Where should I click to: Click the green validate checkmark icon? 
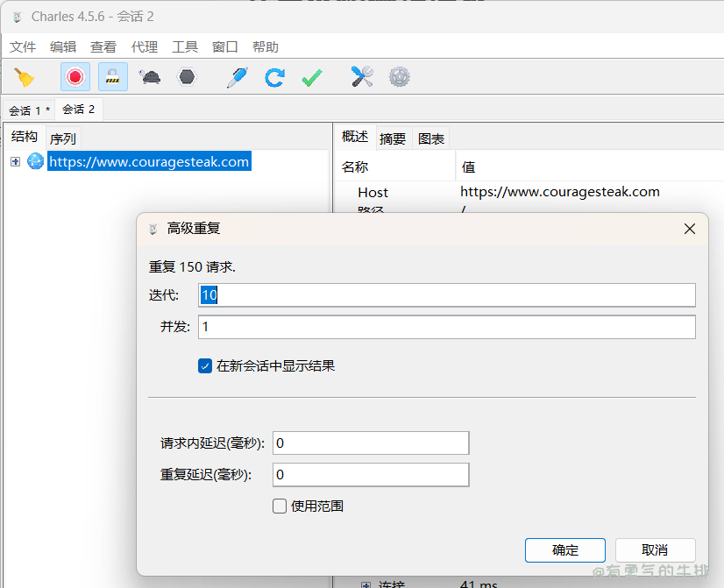click(311, 77)
